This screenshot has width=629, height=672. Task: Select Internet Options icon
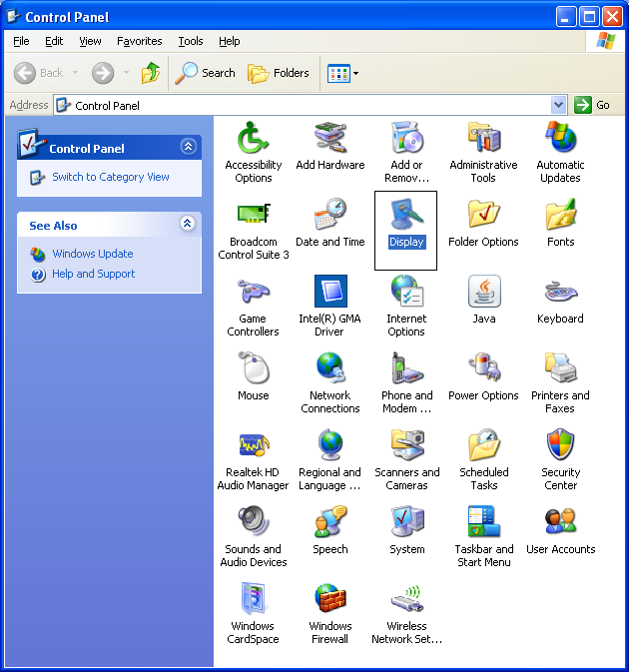pos(406,291)
